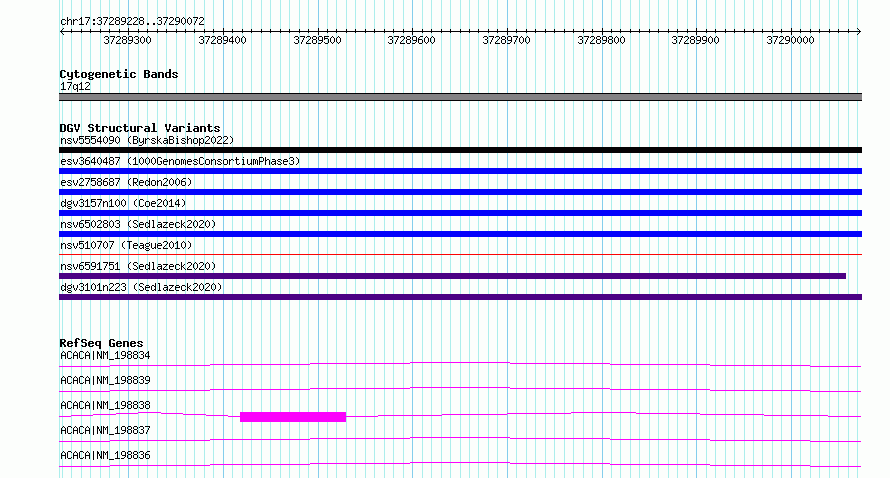Viewport: 890px width, 478px height.
Task: Select the 17q12 band label
Action: [75, 86]
